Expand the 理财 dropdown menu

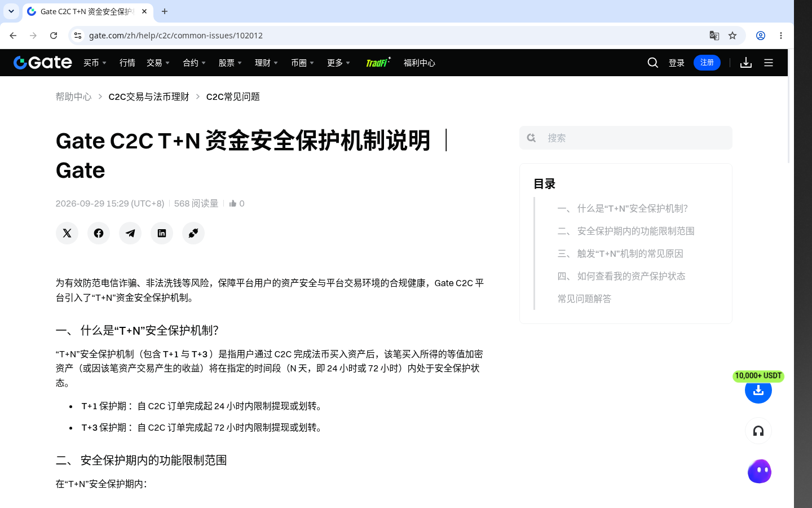coord(266,63)
